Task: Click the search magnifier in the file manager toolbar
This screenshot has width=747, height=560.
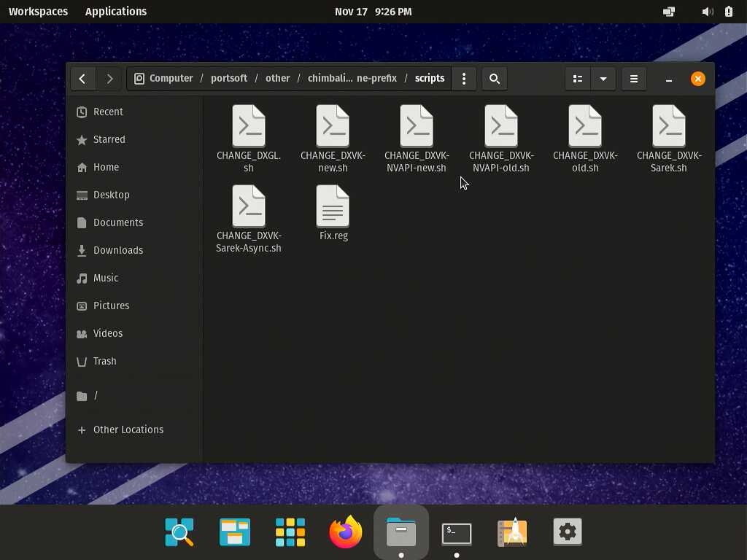Action: (x=495, y=79)
